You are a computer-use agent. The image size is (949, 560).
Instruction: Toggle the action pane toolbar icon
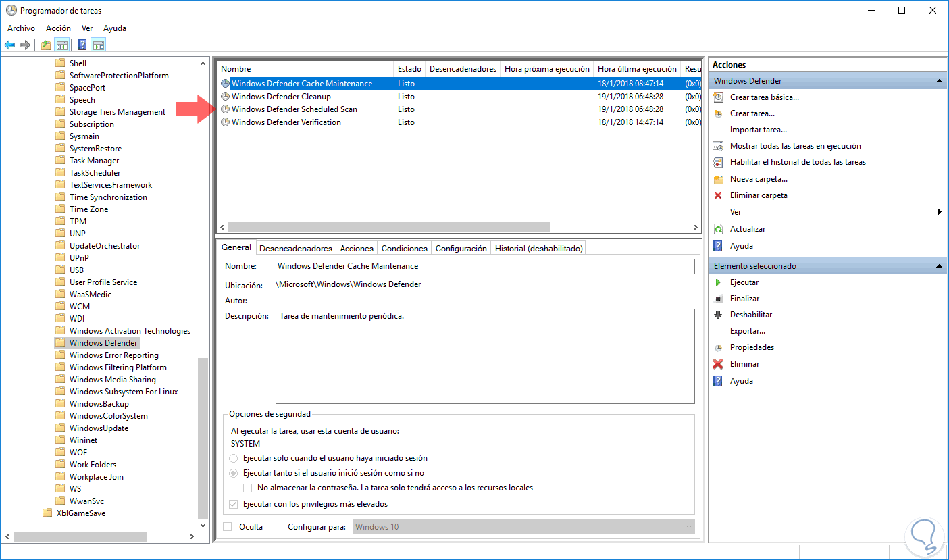99,45
